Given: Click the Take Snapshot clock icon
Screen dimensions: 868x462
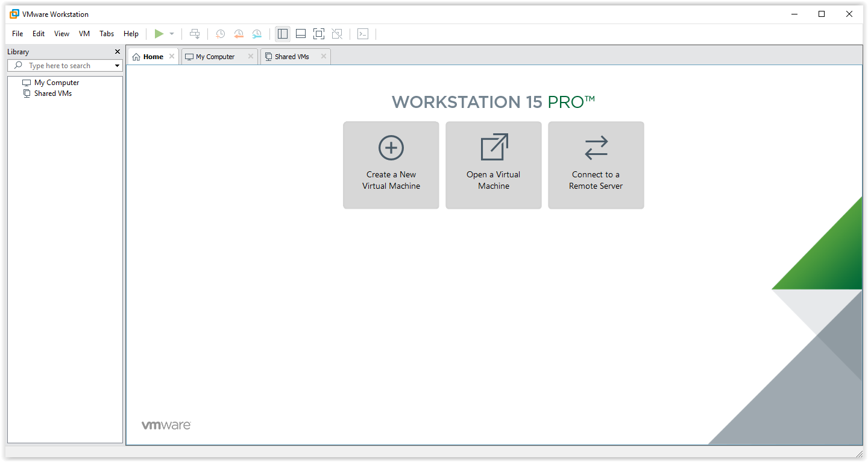Looking at the screenshot, I should (221, 34).
